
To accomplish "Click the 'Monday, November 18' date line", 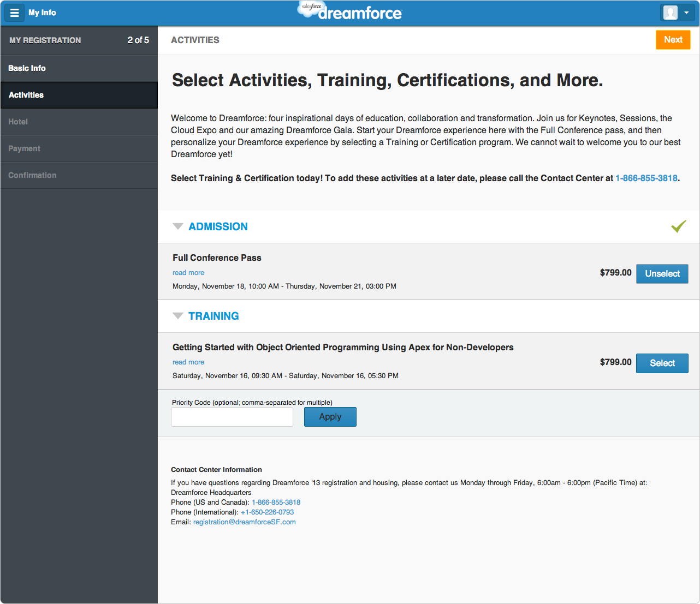I will [284, 286].
